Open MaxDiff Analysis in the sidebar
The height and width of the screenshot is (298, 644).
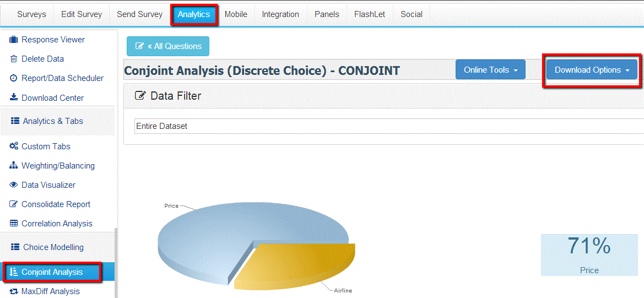(50, 291)
